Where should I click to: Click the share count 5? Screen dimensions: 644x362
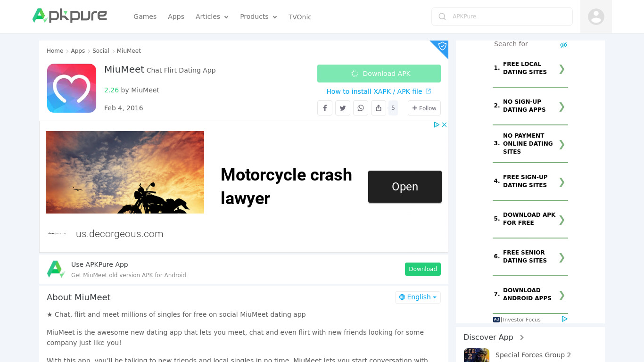[x=393, y=108]
